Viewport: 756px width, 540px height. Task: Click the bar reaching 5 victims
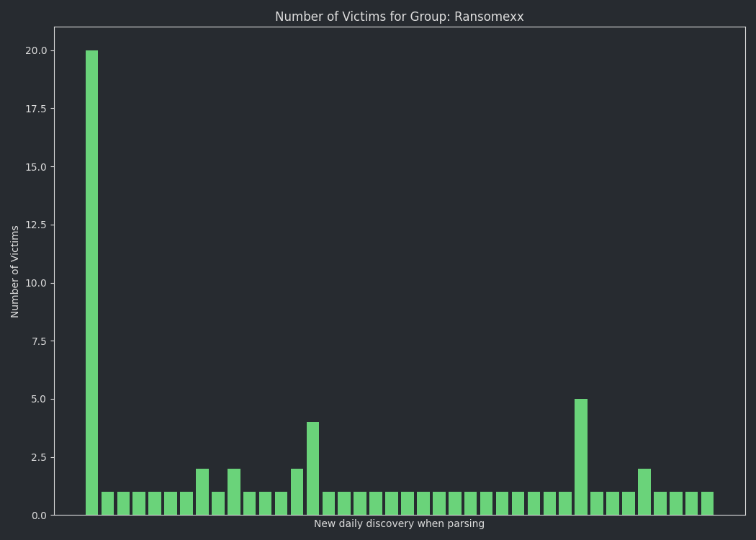tap(581, 457)
